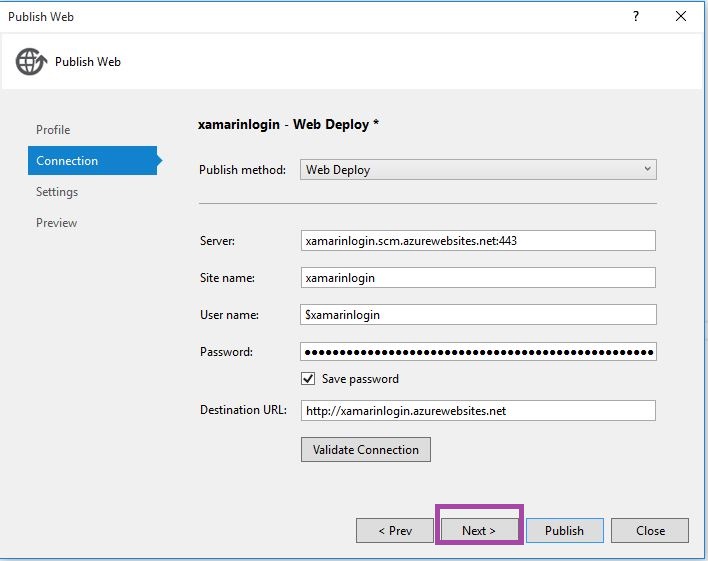This screenshot has width=708, height=561.
Task: Click the Prev button
Action: 395,531
